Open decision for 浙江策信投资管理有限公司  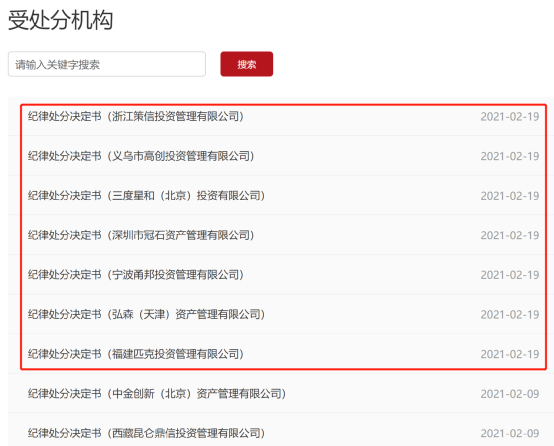[x=136, y=116]
